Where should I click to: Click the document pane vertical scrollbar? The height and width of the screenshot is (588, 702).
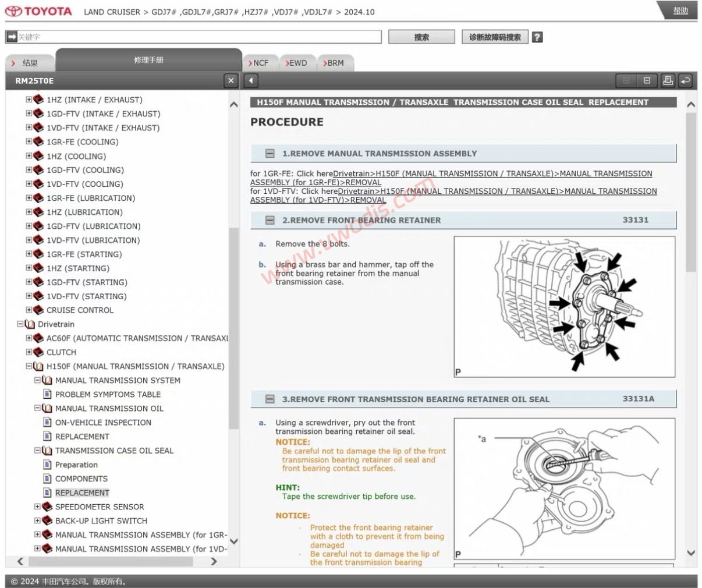[x=691, y=192]
